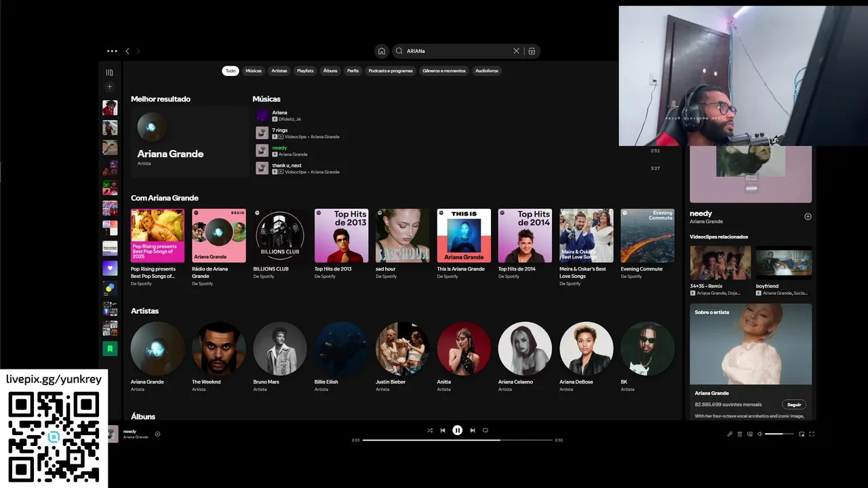
Task: Mute the volume speaker icon
Action: click(759, 434)
